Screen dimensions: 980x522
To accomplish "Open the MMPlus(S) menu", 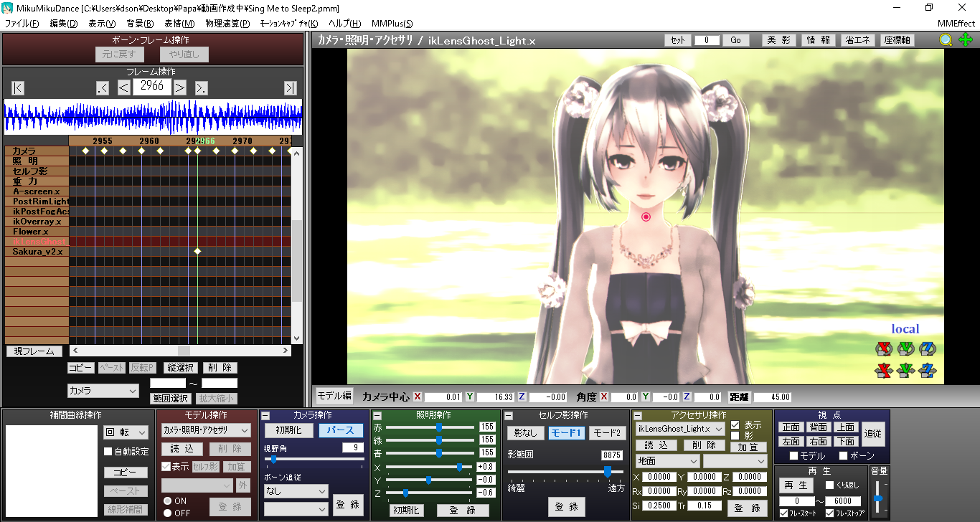I will point(392,24).
